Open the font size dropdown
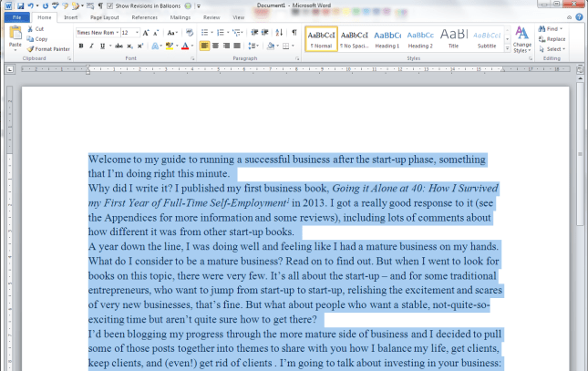The image size is (588, 371). [137, 33]
